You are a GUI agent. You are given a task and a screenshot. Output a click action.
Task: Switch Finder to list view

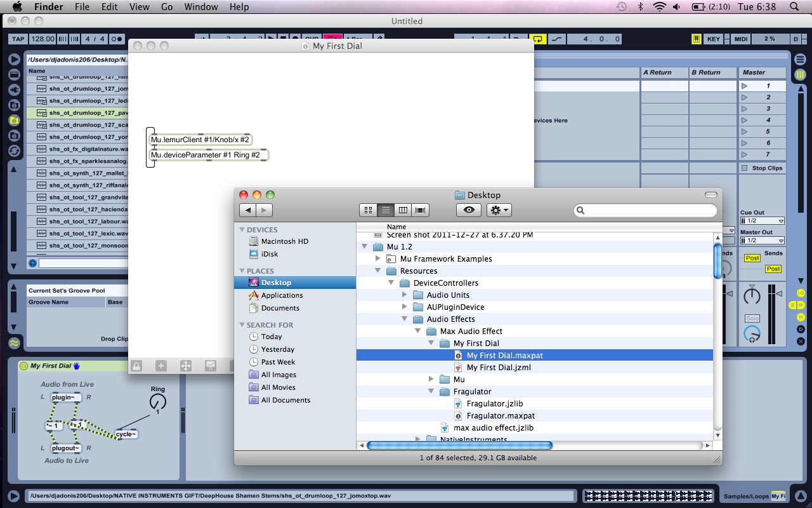coord(385,210)
